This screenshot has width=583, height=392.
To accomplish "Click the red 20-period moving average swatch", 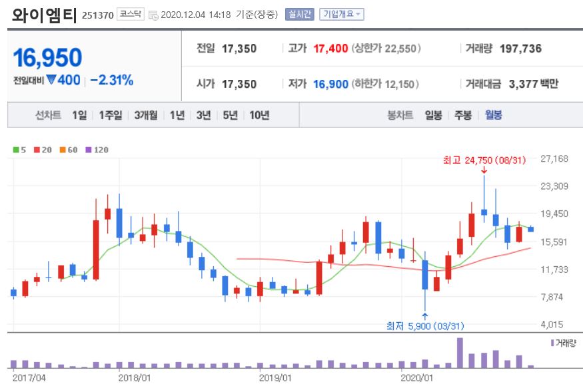I will [37, 150].
